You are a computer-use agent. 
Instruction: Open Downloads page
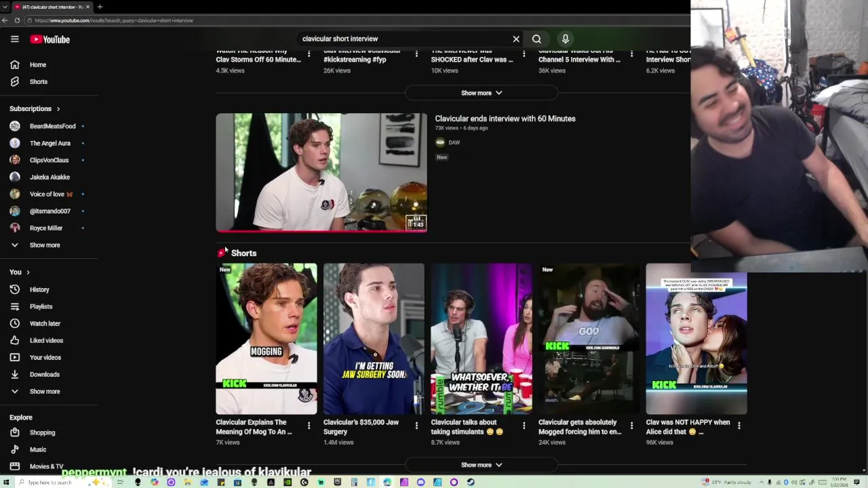(49, 374)
